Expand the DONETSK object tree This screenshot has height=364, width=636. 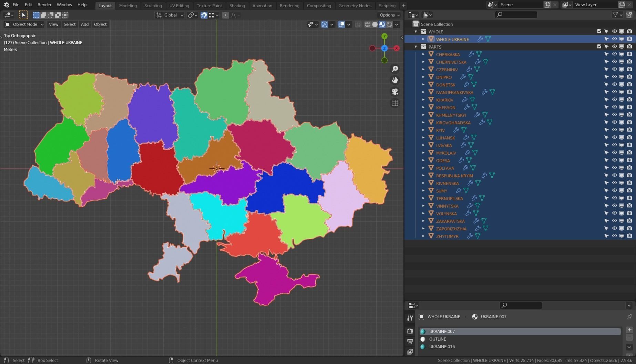click(x=423, y=85)
